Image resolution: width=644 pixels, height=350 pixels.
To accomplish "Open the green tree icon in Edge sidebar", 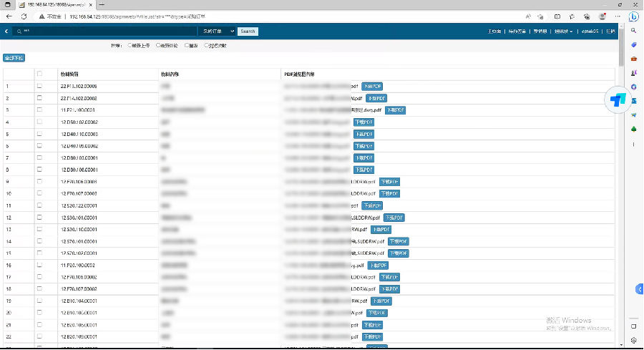I will click(634, 129).
